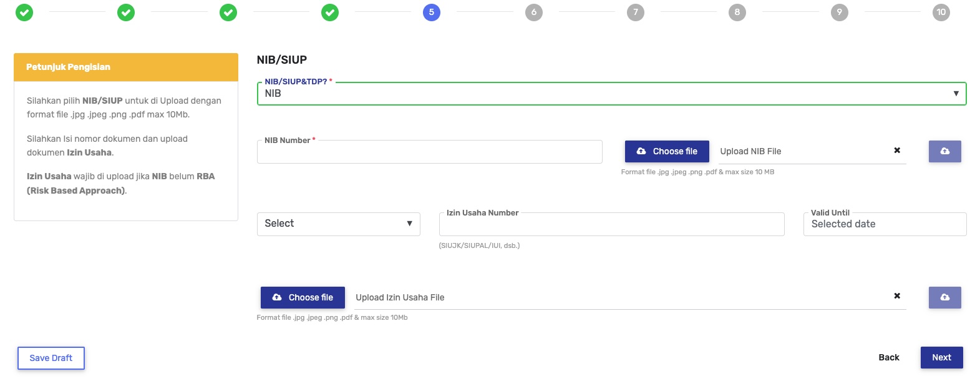Click the upload cloud button for NIB file
The width and height of the screenshot is (980, 391).
[944, 151]
